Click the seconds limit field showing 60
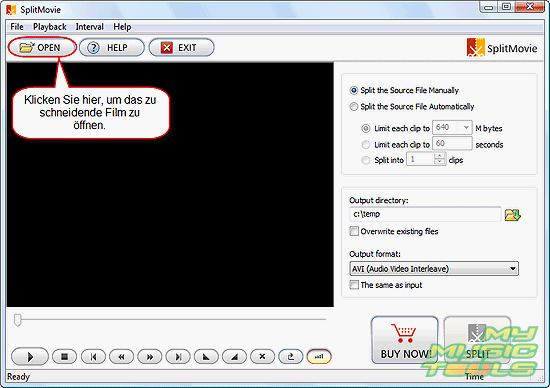 tap(452, 143)
